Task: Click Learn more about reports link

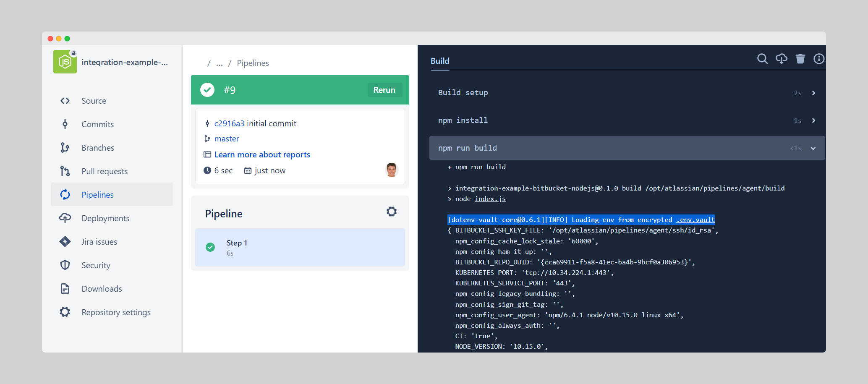Action: tap(262, 154)
